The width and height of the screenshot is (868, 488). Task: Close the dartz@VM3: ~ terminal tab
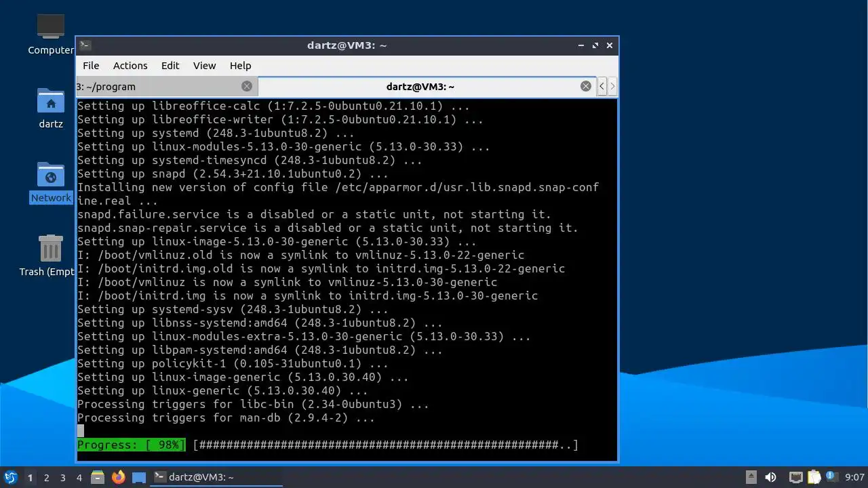coord(586,86)
